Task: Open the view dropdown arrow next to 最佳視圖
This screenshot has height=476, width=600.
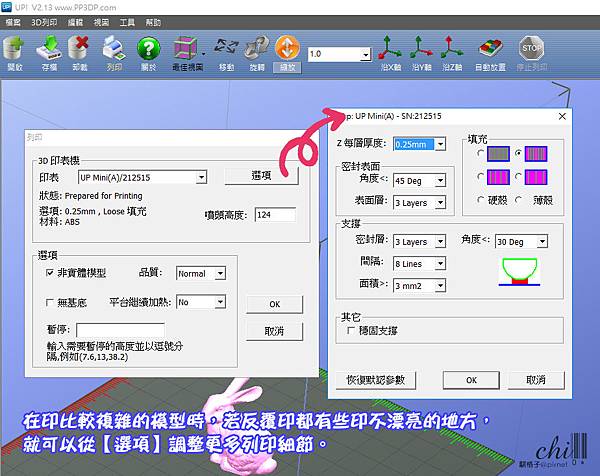Action: [203, 54]
